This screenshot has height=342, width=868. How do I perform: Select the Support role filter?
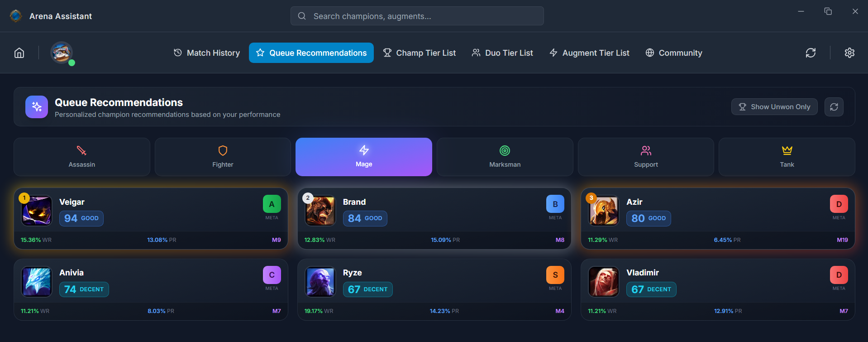646,157
